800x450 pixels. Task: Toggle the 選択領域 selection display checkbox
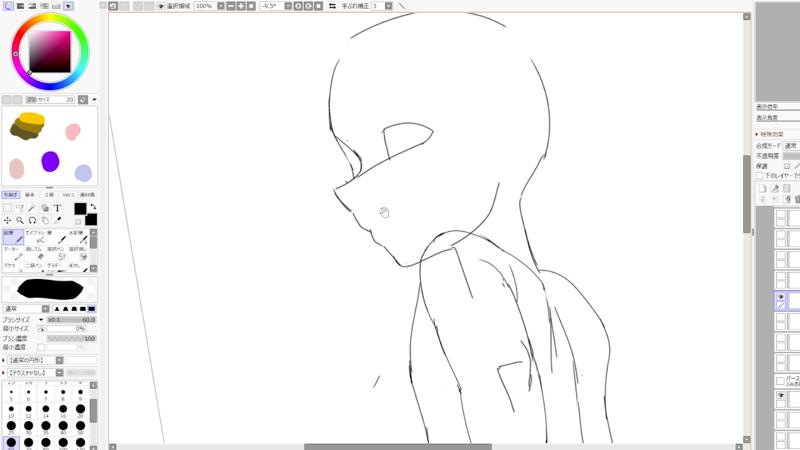[162, 6]
